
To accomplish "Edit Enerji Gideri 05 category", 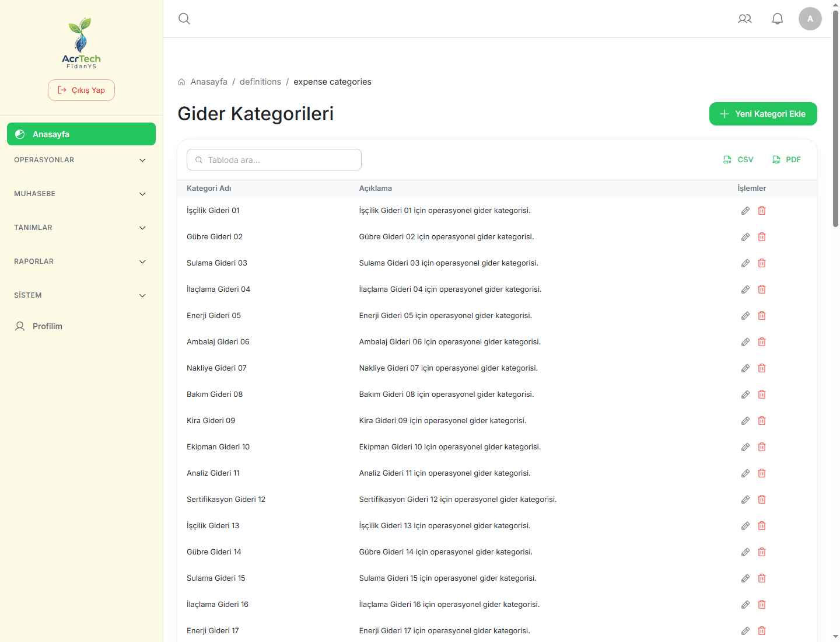I will [745, 316].
